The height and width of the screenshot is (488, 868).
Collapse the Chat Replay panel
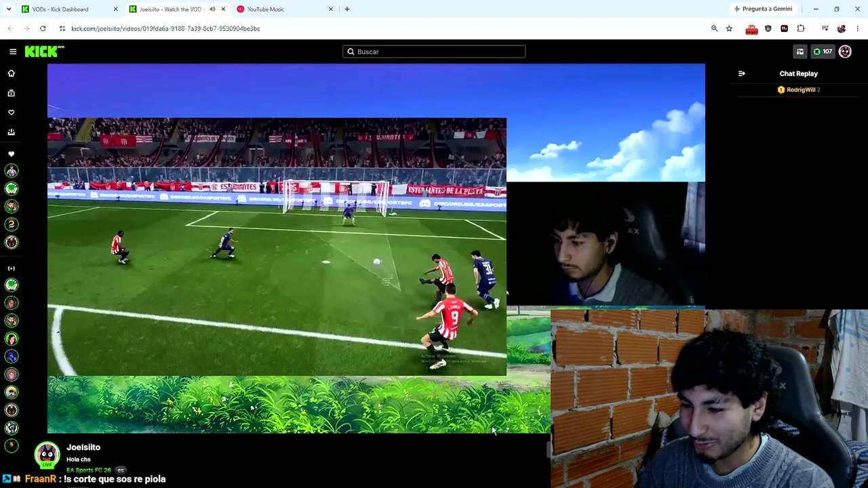click(x=741, y=73)
